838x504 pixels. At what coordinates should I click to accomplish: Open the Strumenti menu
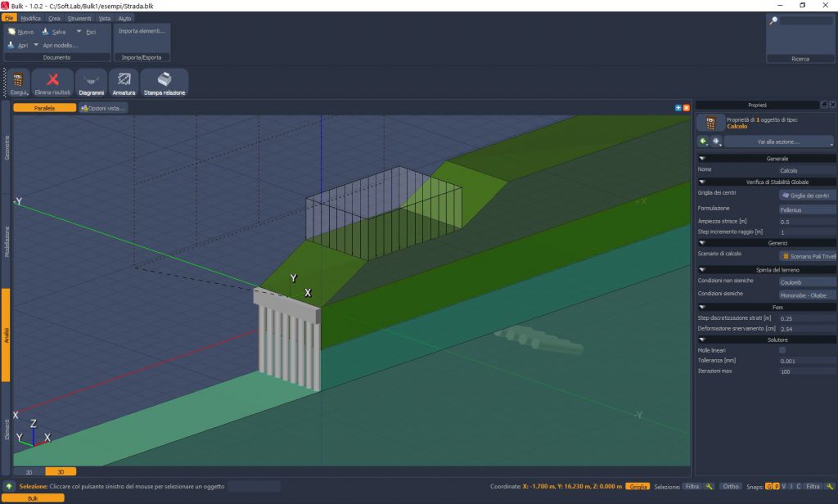(80, 18)
